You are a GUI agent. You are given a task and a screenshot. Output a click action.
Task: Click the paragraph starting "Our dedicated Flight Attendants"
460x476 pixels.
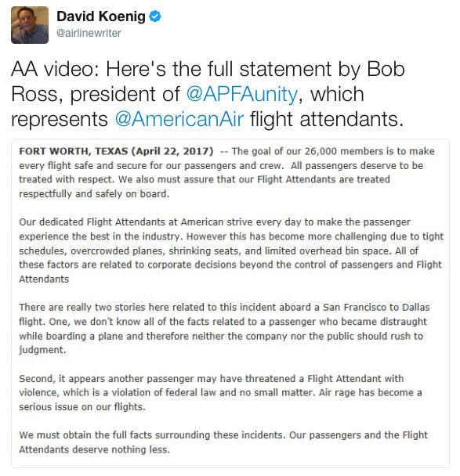[x=231, y=251]
